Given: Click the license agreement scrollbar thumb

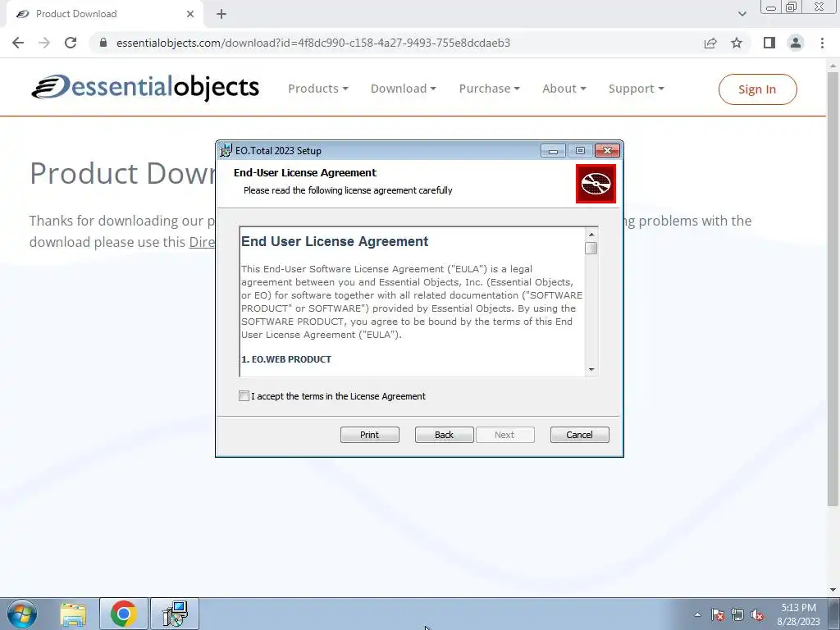Looking at the screenshot, I should [x=591, y=248].
